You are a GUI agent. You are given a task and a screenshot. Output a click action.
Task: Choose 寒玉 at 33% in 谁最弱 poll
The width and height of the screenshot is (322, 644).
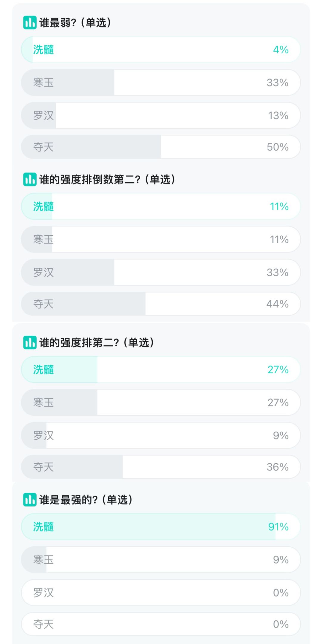pyautogui.click(x=161, y=82)
